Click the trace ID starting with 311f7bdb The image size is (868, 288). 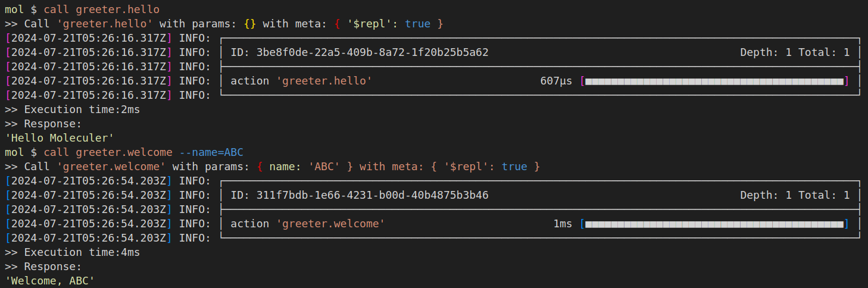tap(372, 195)
